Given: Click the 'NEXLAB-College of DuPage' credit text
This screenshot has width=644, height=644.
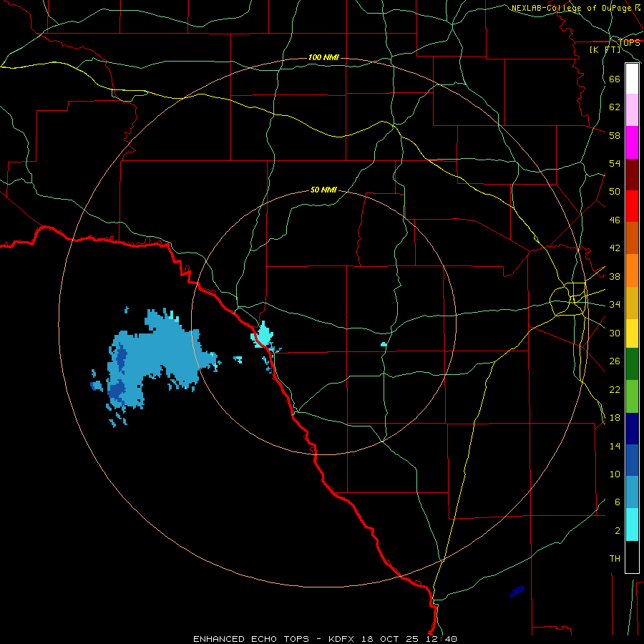Looking at the screenshot, I should tap(572, 8).
